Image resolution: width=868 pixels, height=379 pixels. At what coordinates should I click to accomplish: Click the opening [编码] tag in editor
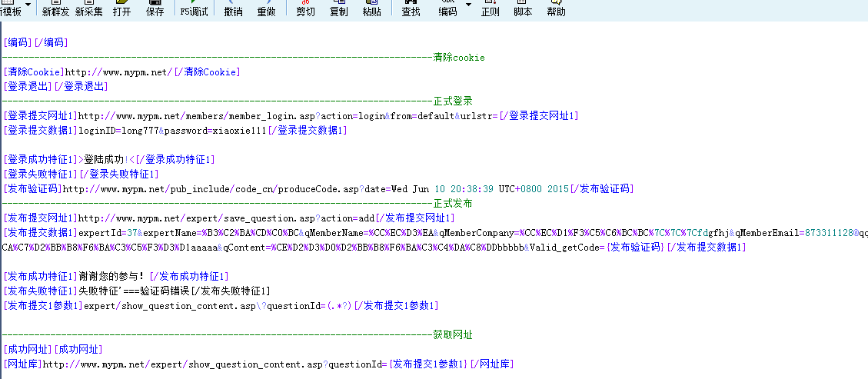pos(18,42)
